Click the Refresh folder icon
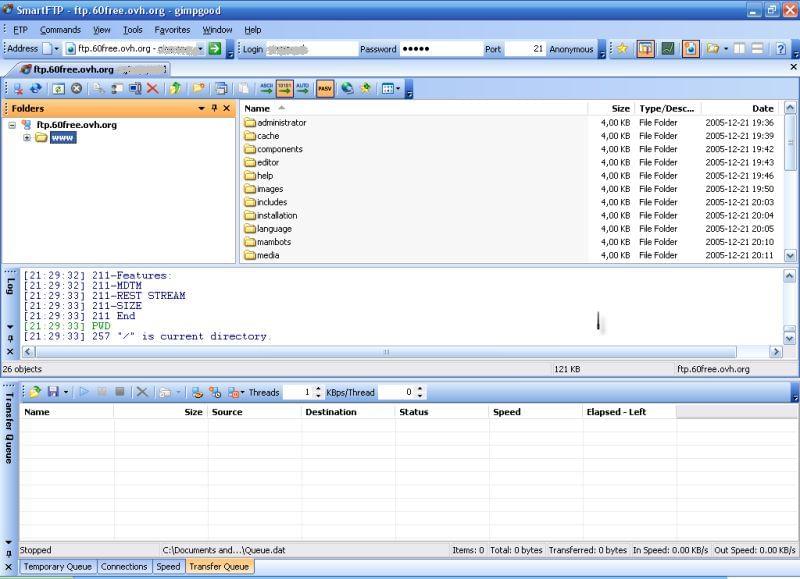Viewport: 800px width, 579px height. (58, 89)
